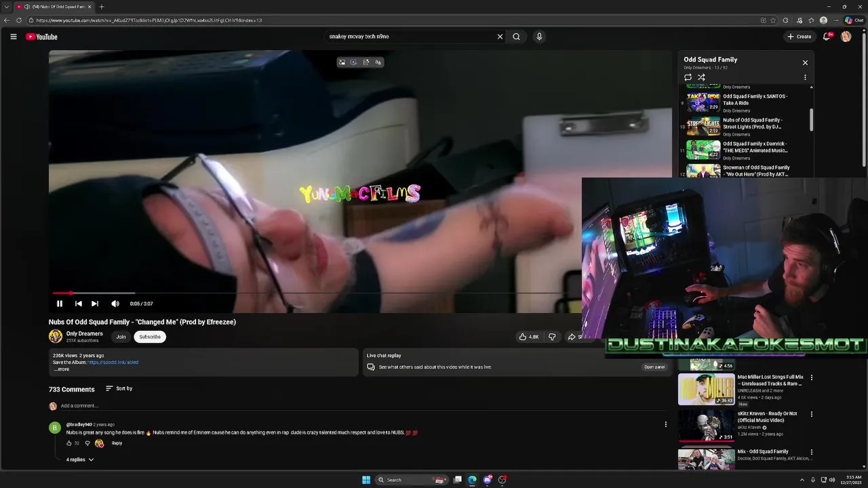The height and width of the screenshot is (488, 868).
Task: Open the Windows taskbar Search box
Action: [411, 480]
